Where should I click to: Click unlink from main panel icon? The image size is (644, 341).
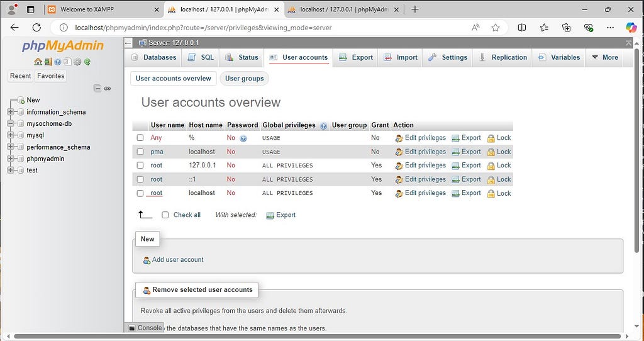pos(107,88)
